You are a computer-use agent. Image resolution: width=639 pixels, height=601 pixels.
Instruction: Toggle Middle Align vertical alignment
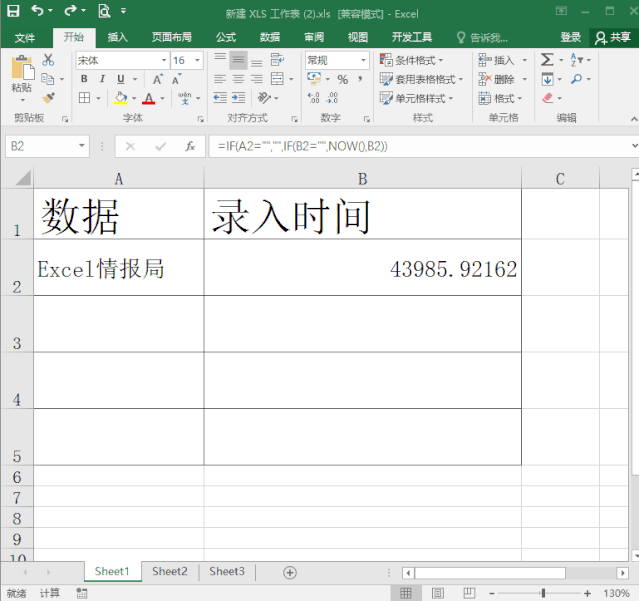pos(238,60)
